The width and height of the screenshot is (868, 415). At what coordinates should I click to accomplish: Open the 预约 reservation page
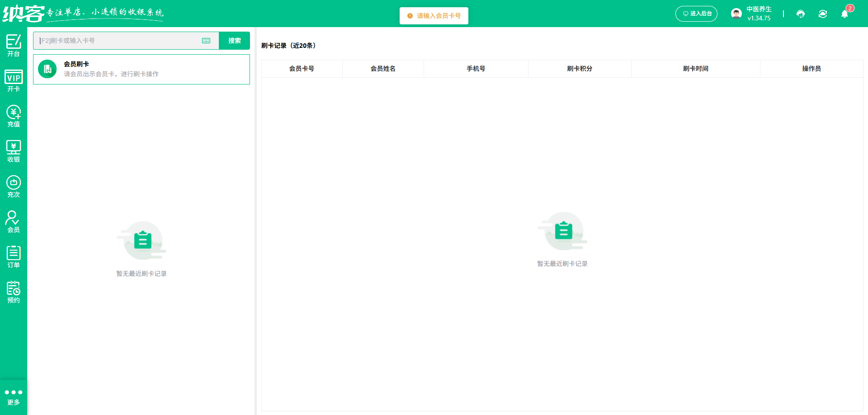14,292
